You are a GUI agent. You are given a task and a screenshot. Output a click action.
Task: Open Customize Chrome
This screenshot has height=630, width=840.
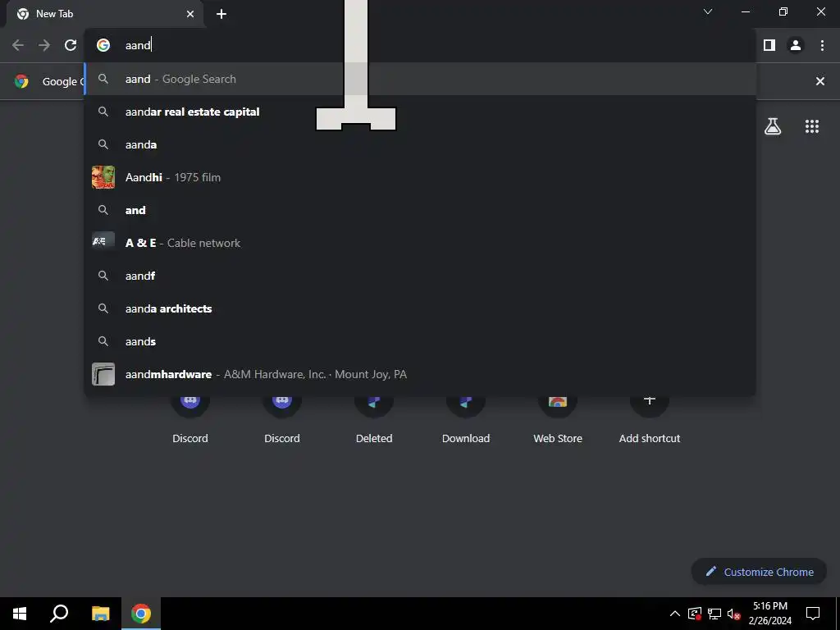(x=759, y=572)
